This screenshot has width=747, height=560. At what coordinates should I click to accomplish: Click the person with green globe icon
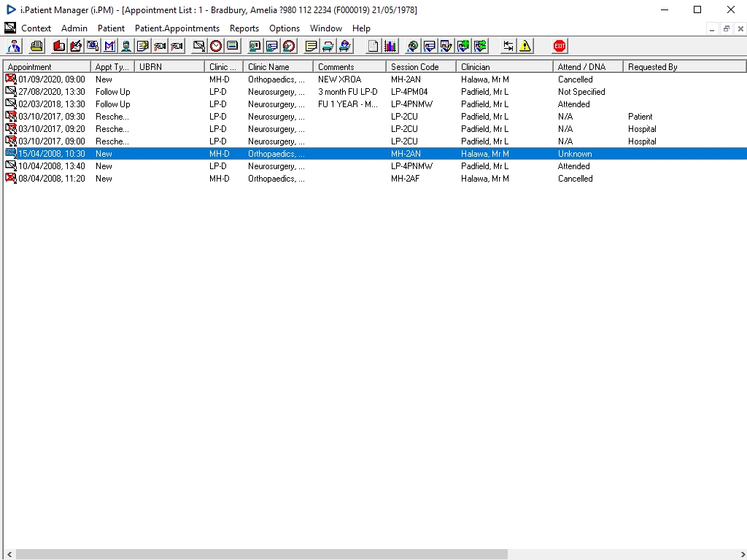click(x=463, y=46)
